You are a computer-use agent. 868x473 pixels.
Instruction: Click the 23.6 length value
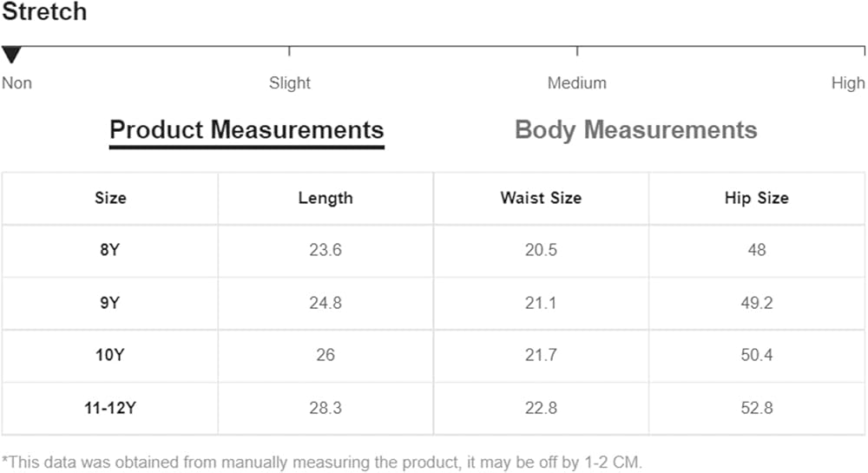325,250
